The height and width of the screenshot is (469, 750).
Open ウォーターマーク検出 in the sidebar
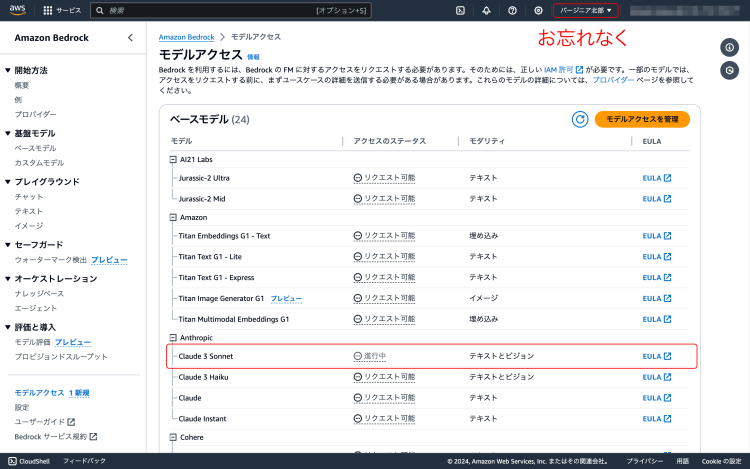tap(51, 260)
